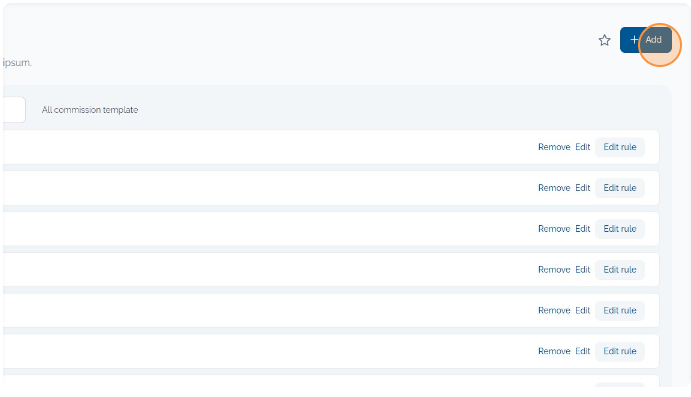Edit the second commission template row
This screenshot has height=397, width=691.
(x=583, y=188)
